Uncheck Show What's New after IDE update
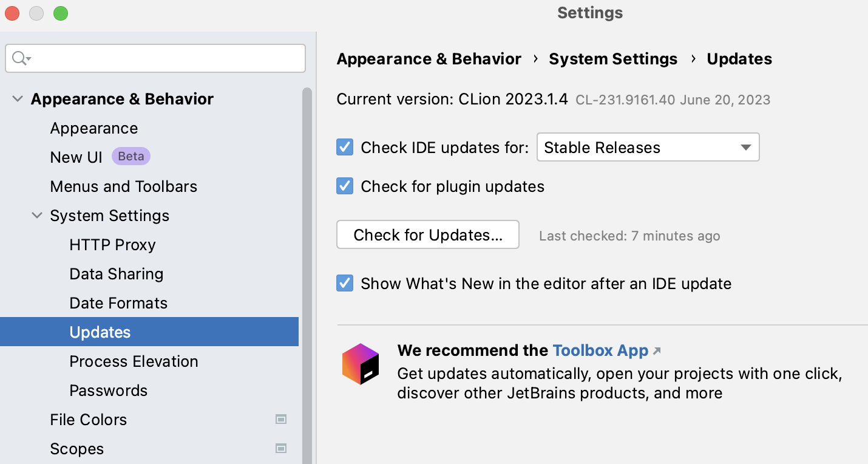This screenshot has height=464, width=868. [345, 283]
